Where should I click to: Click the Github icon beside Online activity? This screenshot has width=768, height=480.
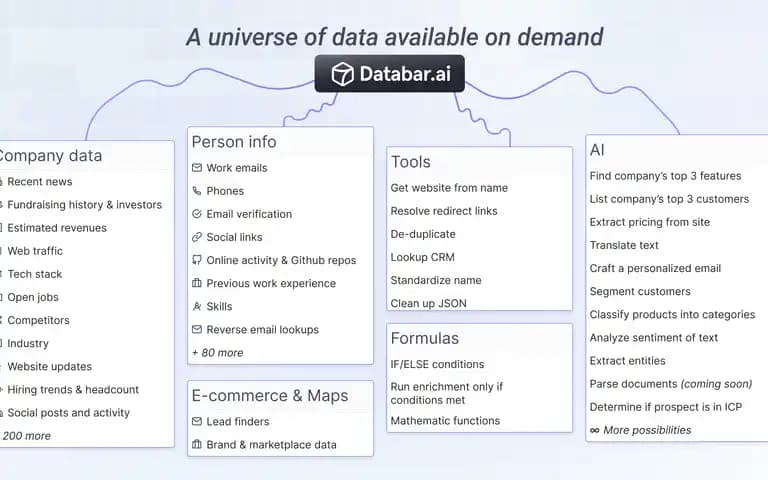click(197, 260)
